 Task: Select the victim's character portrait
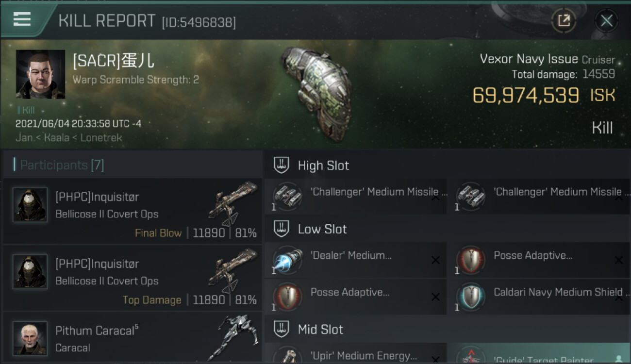pos(40,74)
